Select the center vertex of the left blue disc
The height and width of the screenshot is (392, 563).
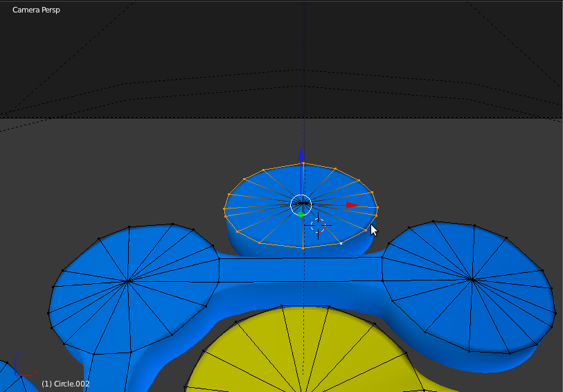pyautogui.click(x=128, y=281)
